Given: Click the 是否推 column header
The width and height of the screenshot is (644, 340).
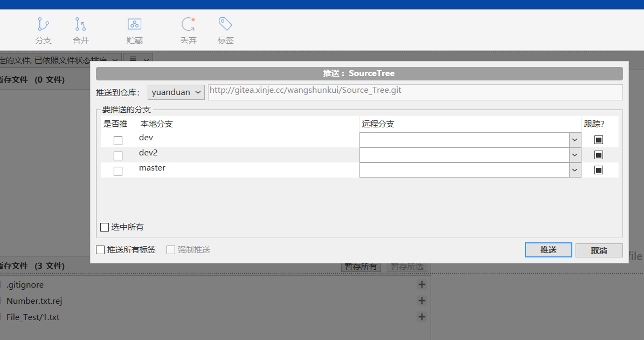Looking at the screenshot, I should [x=115, y=124].
